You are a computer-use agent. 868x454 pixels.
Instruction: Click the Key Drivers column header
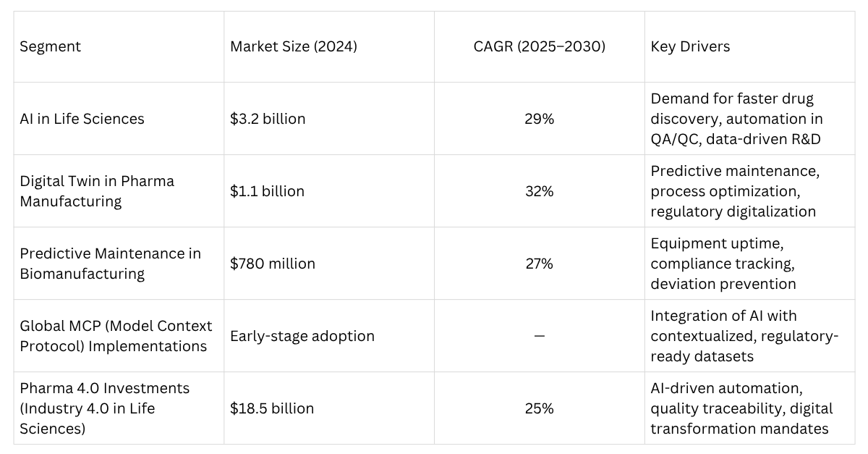(x=690, y=46)
